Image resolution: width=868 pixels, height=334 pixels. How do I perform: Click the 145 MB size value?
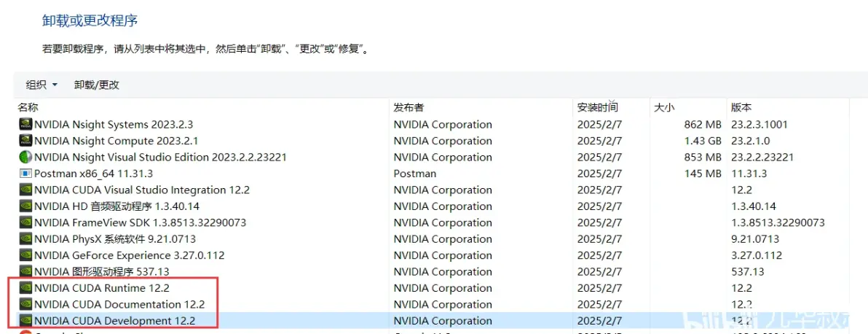coord(703,174)
